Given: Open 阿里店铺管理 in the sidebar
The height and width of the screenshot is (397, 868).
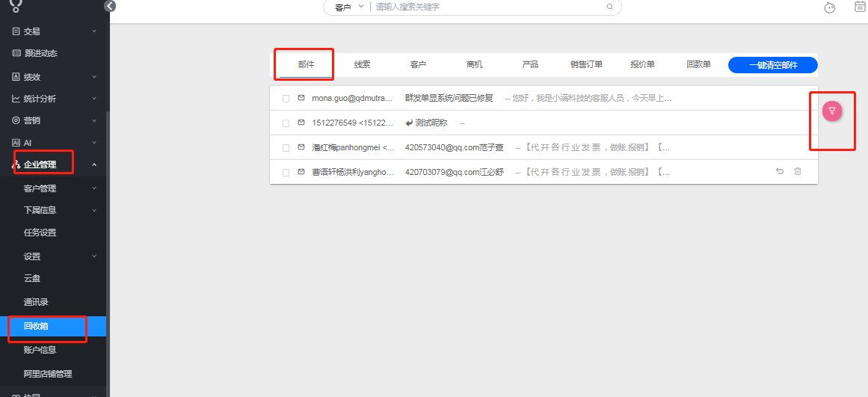Looking at the screenshot, I should point(48,374).
